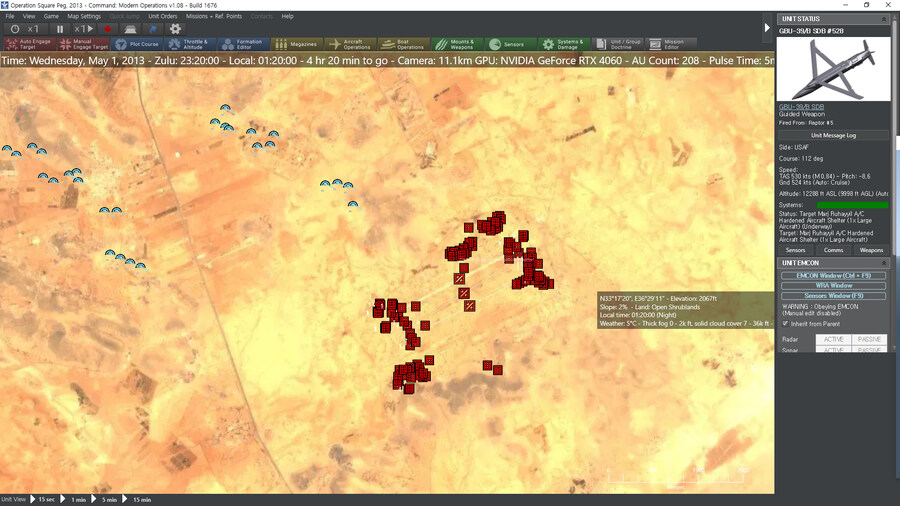Image resolution: width=900 pixels, height=506 pixels.
Task: Open Throttle & Altitude
Action: click(191, 44)
